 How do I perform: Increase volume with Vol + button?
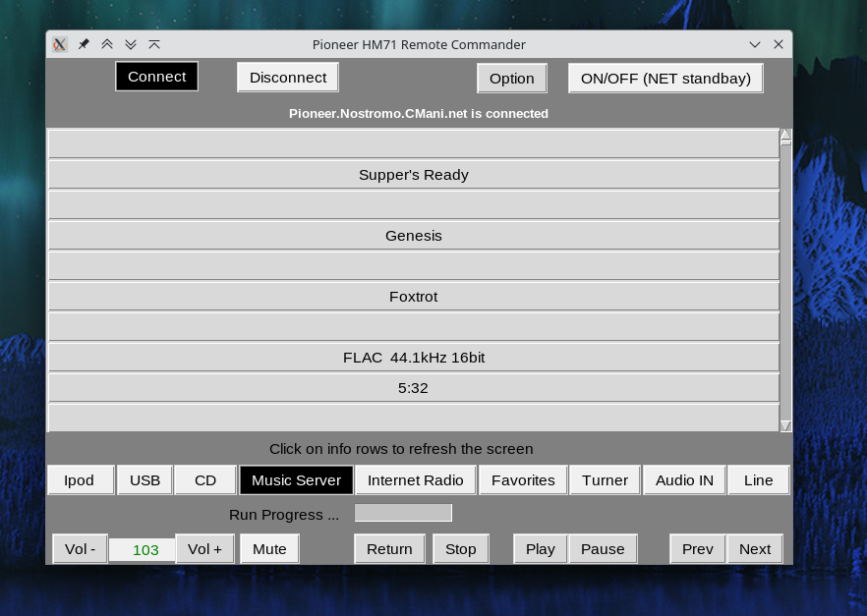[x=204, y=548]
